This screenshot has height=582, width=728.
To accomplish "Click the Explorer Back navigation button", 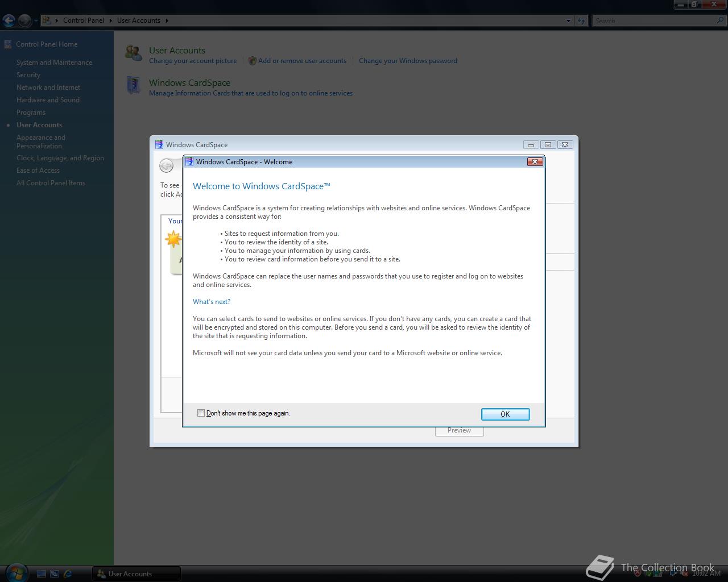I will coord(9,21).
